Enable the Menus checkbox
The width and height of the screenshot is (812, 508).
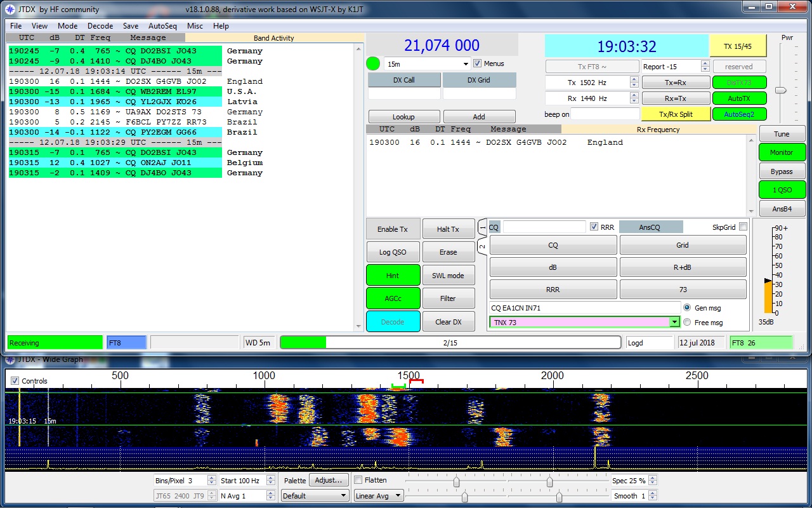478,63
